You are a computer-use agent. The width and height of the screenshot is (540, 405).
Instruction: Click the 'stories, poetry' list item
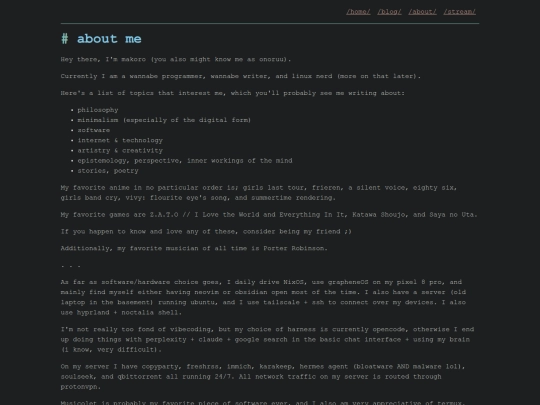pyautogui.click(x=108, y=171)
